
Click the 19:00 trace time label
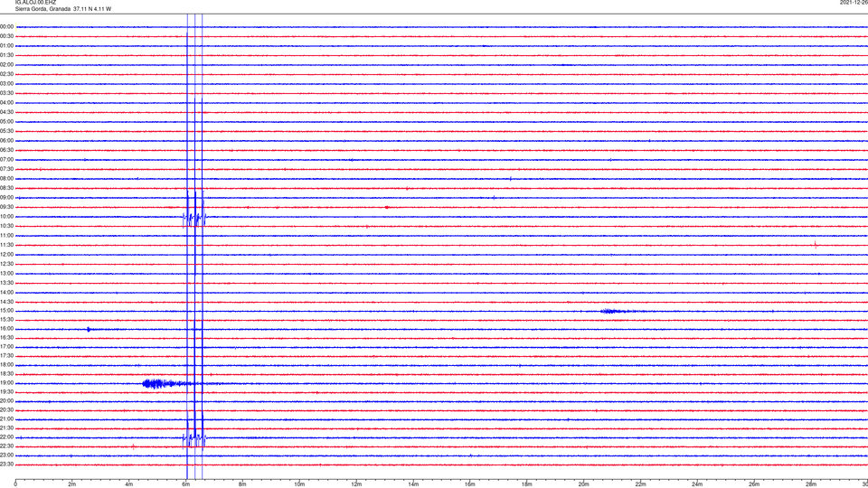(6, 383)
